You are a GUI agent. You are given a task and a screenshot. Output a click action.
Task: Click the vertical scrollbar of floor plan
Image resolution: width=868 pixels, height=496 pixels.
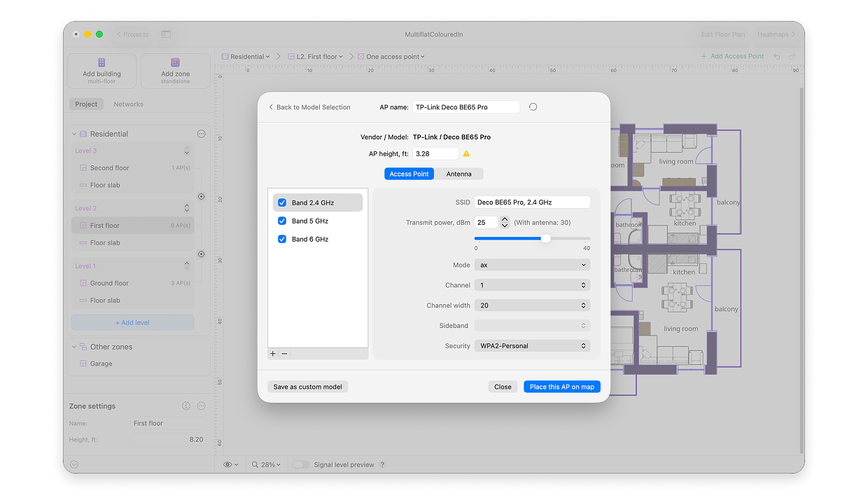[801, 270]
